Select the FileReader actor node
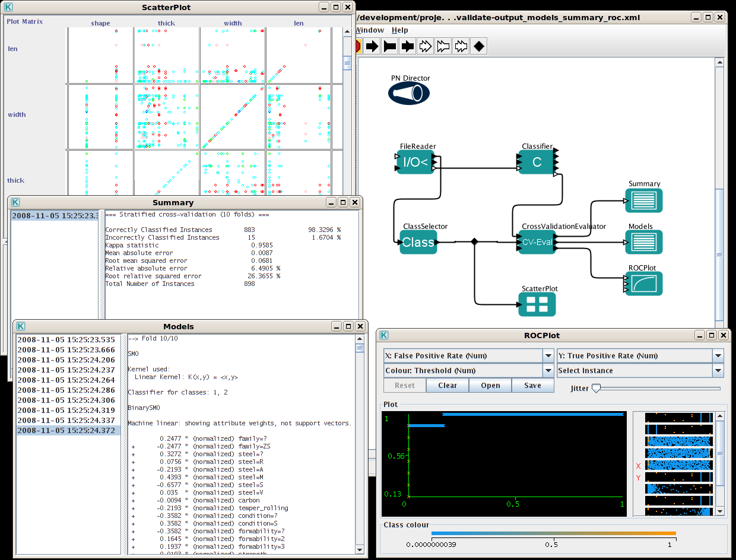Viewport: 736px width, 560px height. tap(415, 163)
